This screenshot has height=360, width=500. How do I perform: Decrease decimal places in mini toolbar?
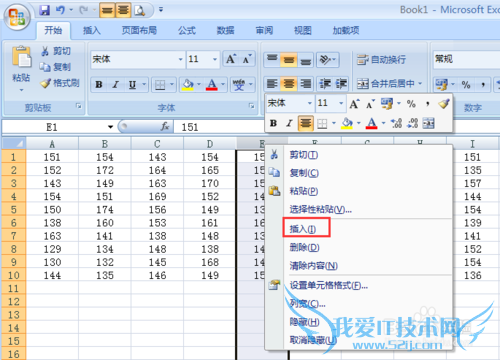[413, 123]
